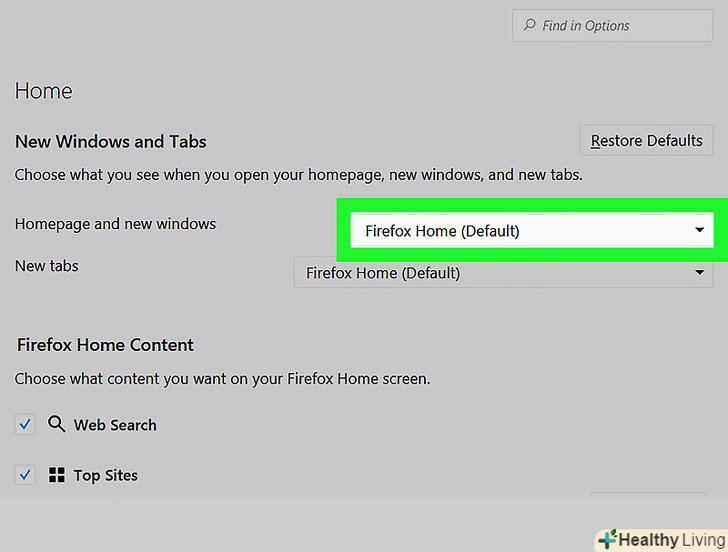Image resolution: width=728 pixels, height=552 pixels.
Task: Click the "Homepage and new windows" label
Action: click(x=115, y=224)
